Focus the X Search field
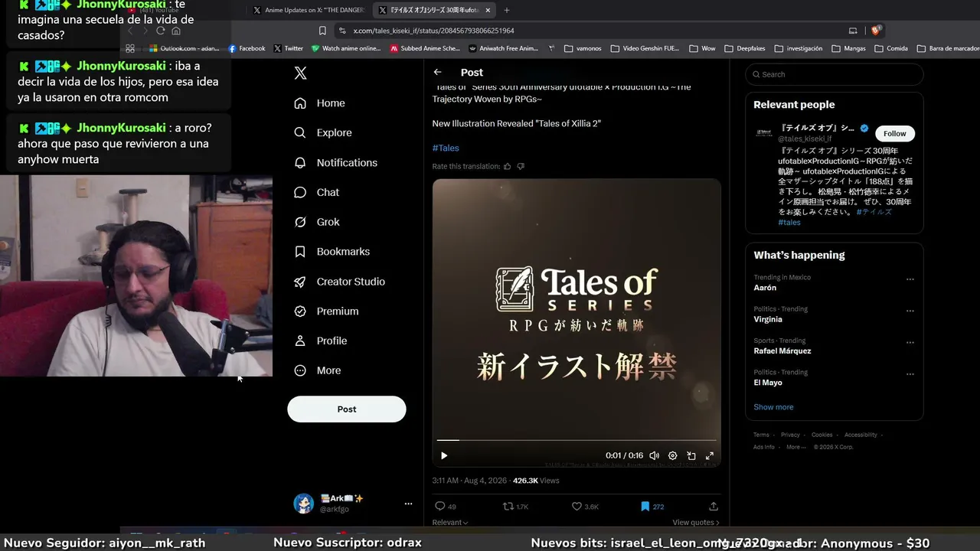Screen dimensions: 980x551 pos(835,74)
